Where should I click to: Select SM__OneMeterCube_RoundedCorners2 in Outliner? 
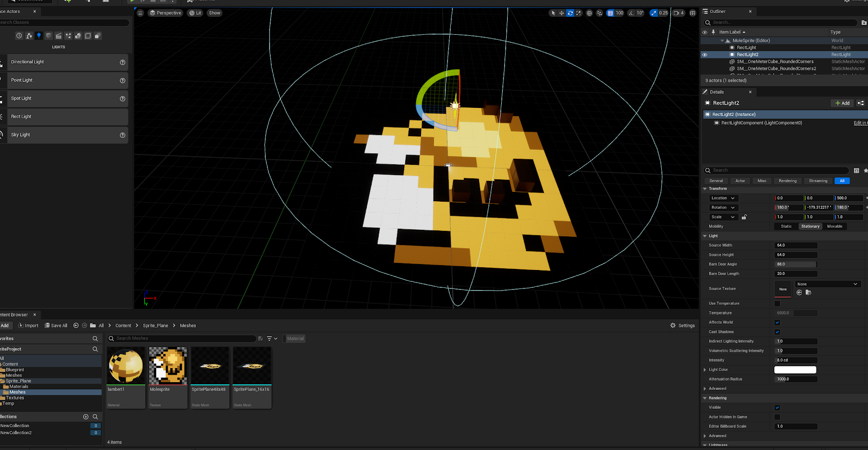tap(776, 69)
